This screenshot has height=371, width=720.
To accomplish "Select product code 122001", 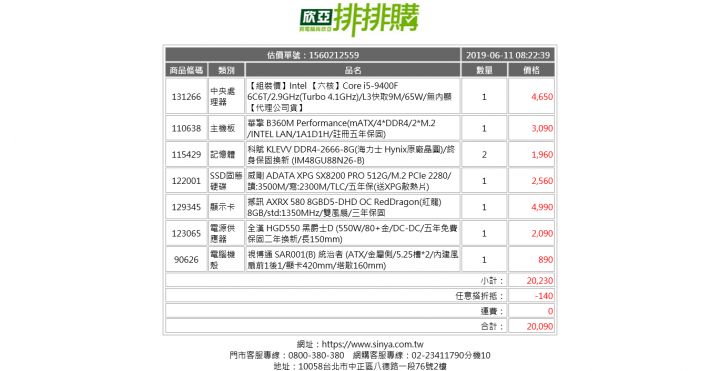I will [x=186, y=181].
